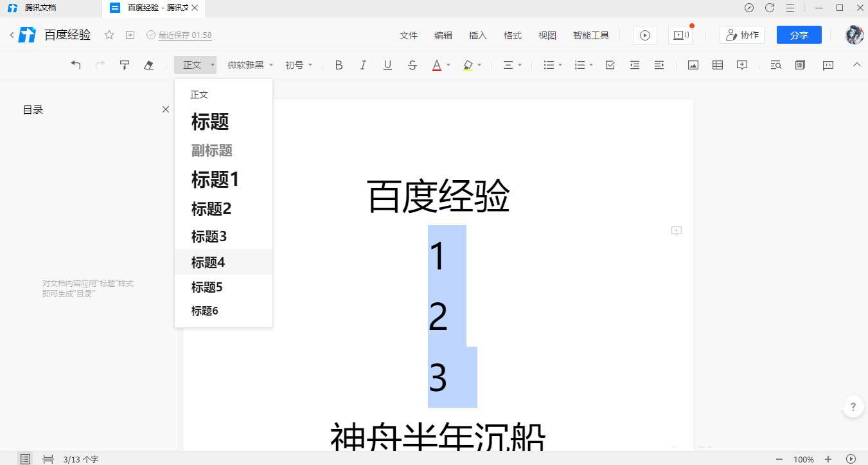Open the comments panel icon in toolbar
The image size is (868, 465).
pyautogui.click(x=828, y=65)
